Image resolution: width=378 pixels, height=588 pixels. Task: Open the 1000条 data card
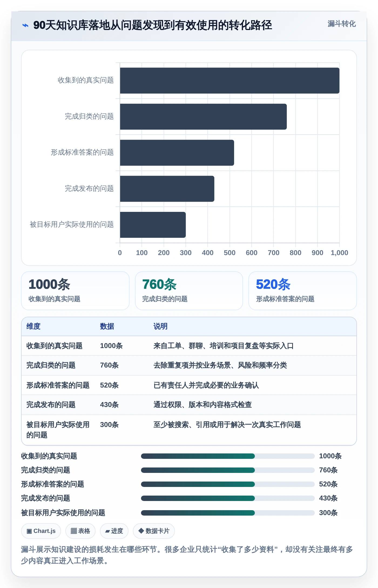[x=75, y=290]
